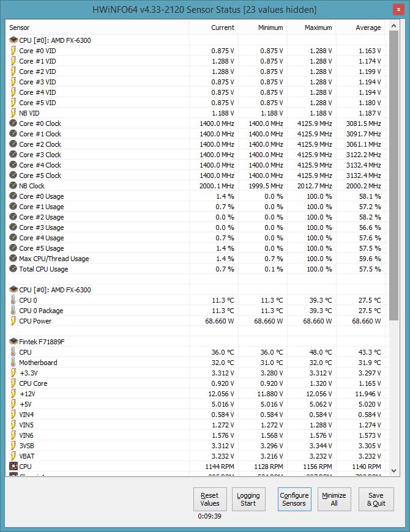Click the lightning icon beside +12V
The image size is (410, 532).
point(13,394)
